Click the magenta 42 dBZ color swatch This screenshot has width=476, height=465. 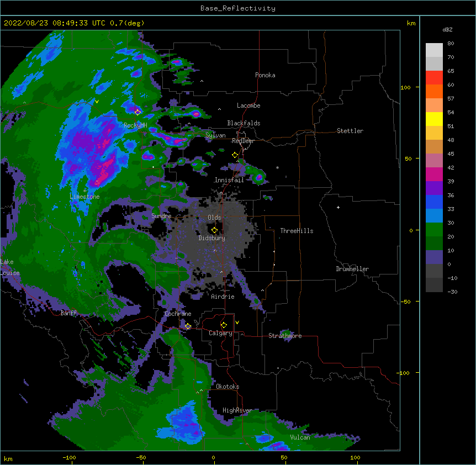pos(434,174)
